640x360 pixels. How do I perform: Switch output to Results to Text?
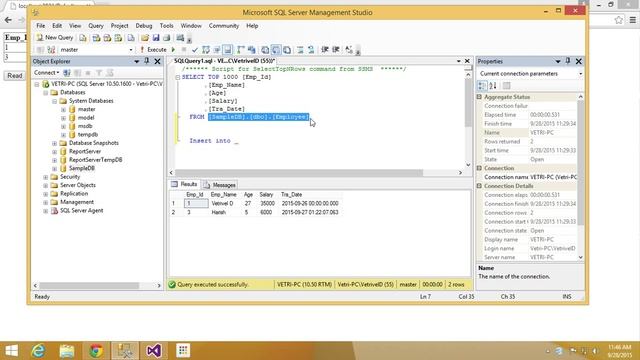point(265,50)
